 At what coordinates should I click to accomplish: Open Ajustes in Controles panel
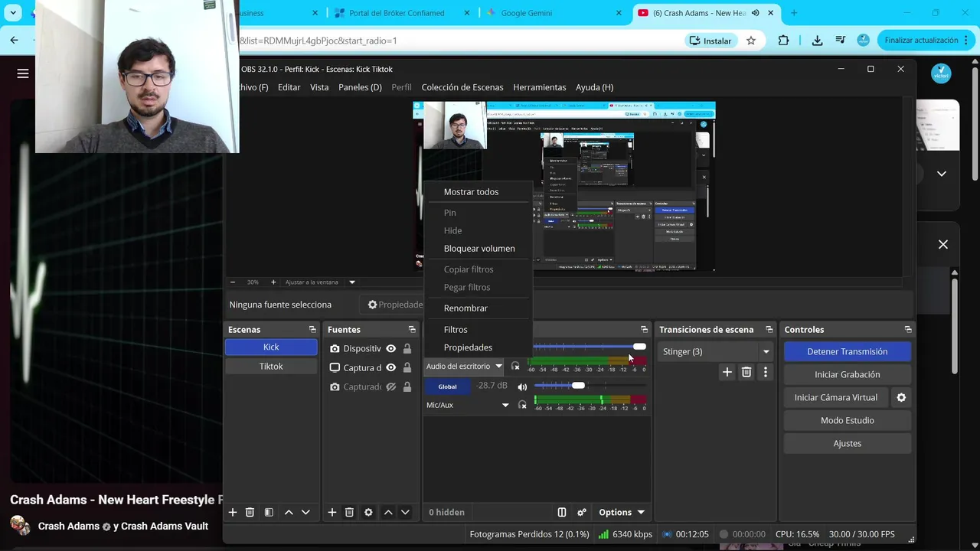(847, 443)
